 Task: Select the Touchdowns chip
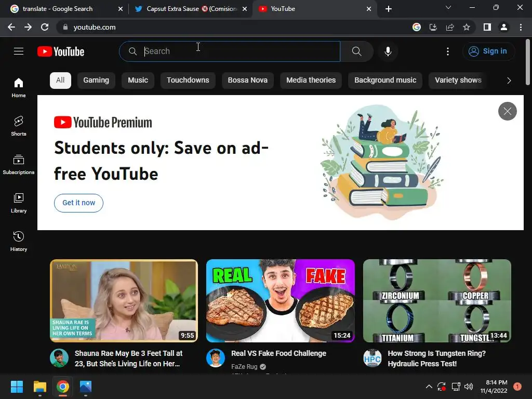(x=188, y=81)
